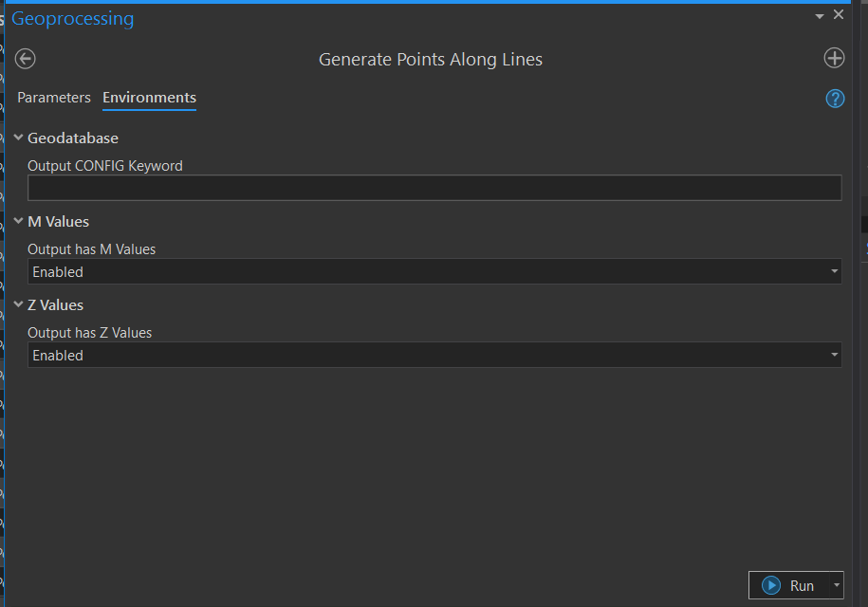Viewport: 868px width, 607px height.
Task: Collapse the M Values section
Action: (x=17, y=220)
